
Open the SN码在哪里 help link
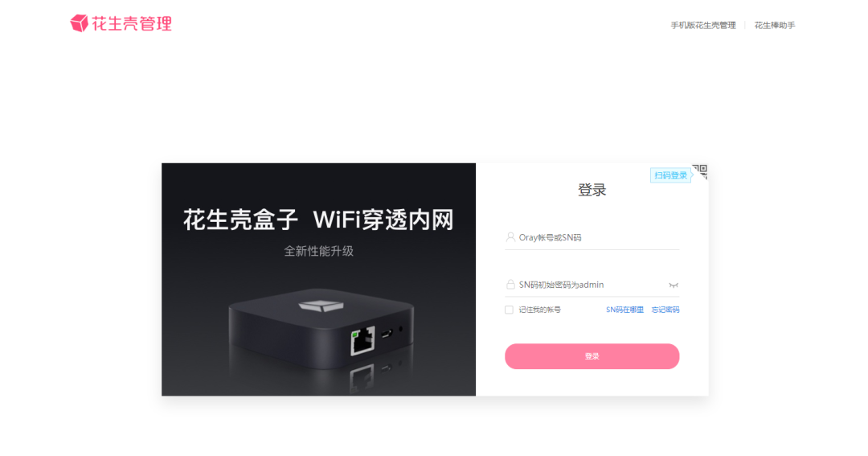[624, 310]
